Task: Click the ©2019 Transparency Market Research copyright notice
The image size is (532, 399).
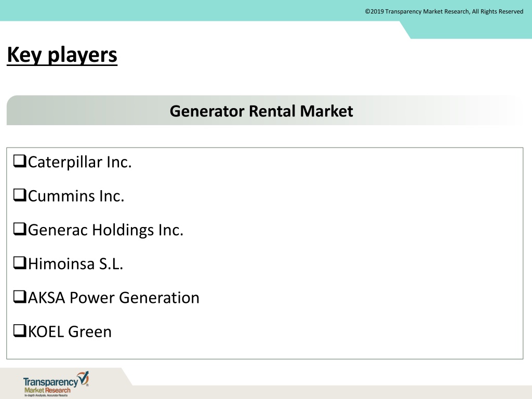Action: point(444,11)
